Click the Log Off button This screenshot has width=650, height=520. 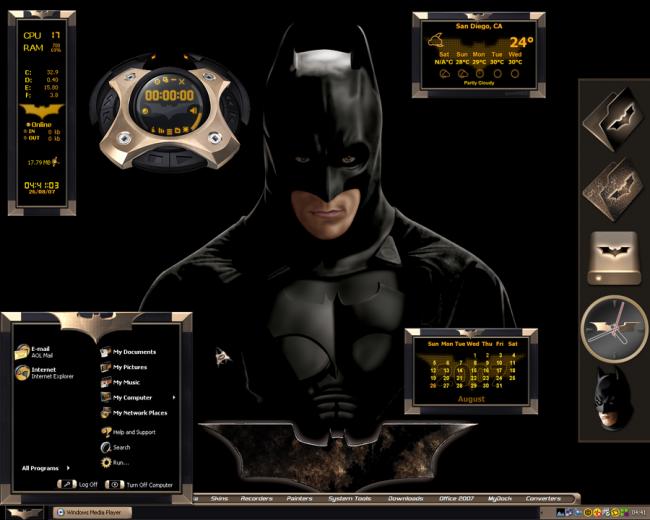[78, 484]
